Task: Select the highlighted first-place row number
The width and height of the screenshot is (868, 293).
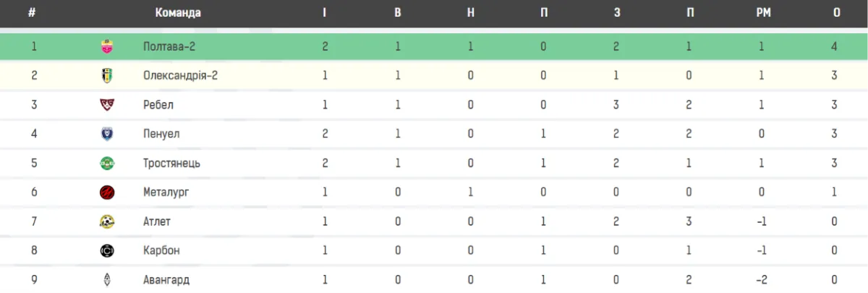Action: pyautogui.click(x=33, y=47)
